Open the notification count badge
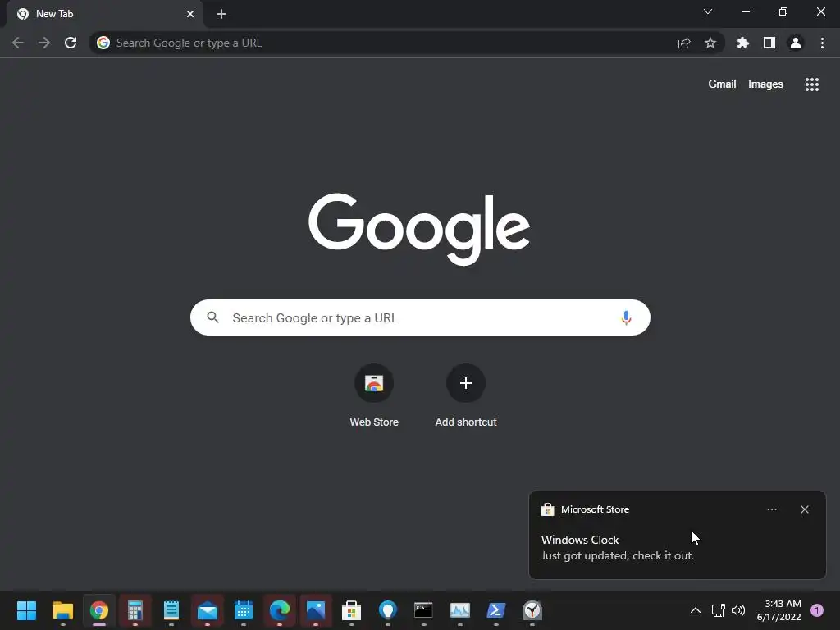The width and height of the screenshot is (840, 630). click(817, 610)
